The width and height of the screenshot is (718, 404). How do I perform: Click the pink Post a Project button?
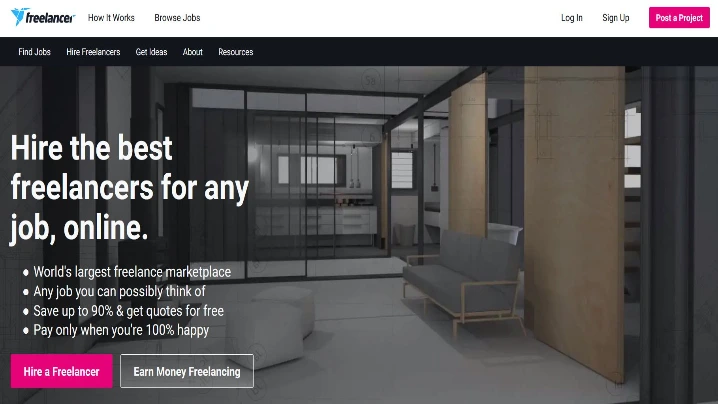679,18
